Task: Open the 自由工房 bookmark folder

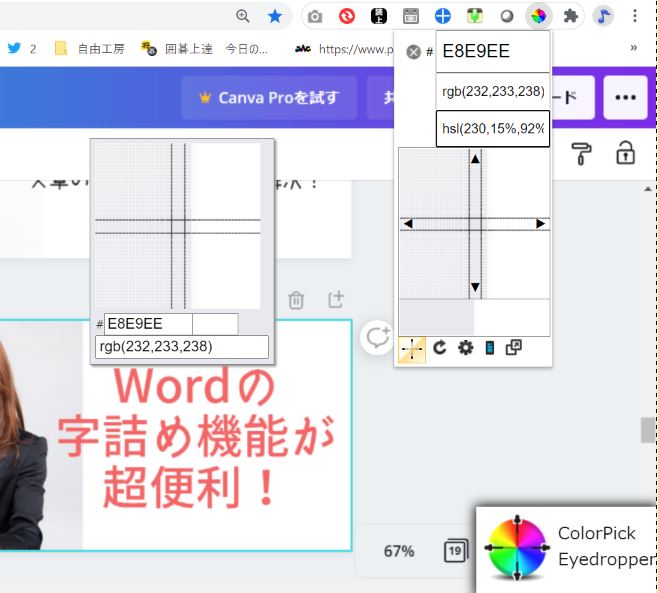Action: tap(90, 48)
